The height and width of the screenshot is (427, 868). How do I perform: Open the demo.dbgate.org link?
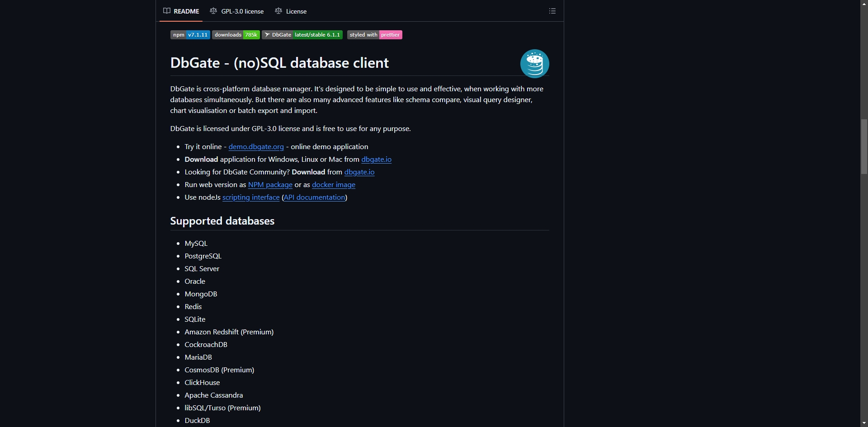coord(256,147)
